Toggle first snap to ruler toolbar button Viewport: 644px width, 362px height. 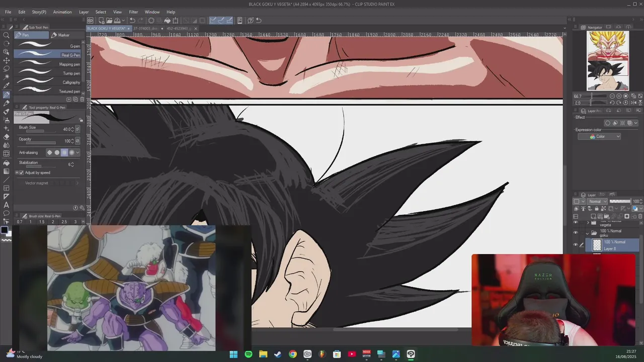coord(213,21)
